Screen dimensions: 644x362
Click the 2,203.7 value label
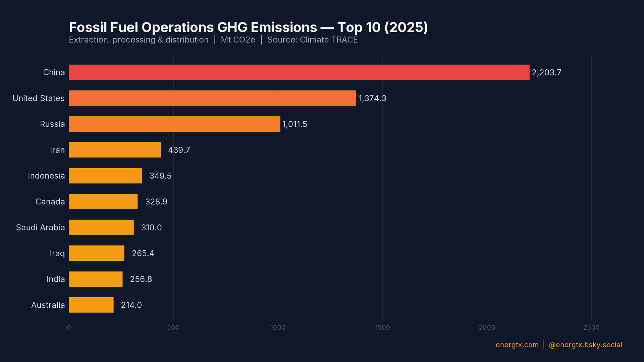point(546,72)
